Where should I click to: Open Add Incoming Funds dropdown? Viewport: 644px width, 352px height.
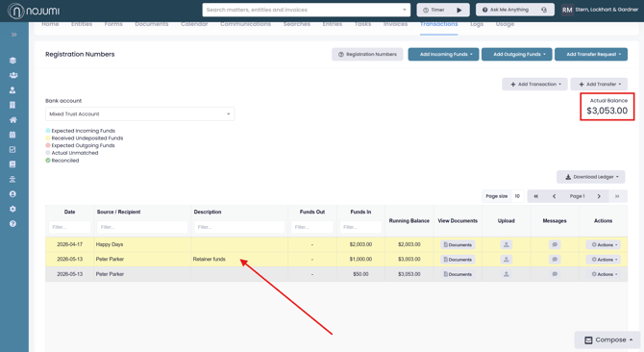[443, 54]
